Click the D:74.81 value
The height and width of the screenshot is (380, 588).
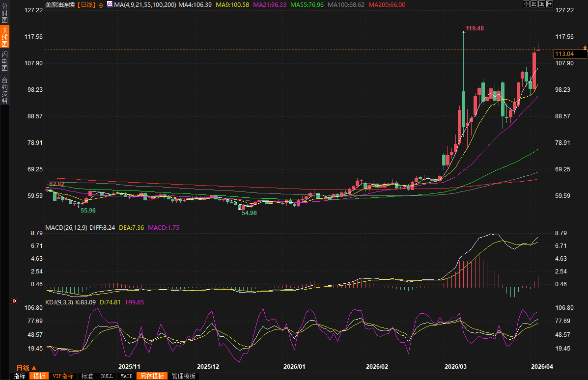pyautogui.click(x=110, y=302)
